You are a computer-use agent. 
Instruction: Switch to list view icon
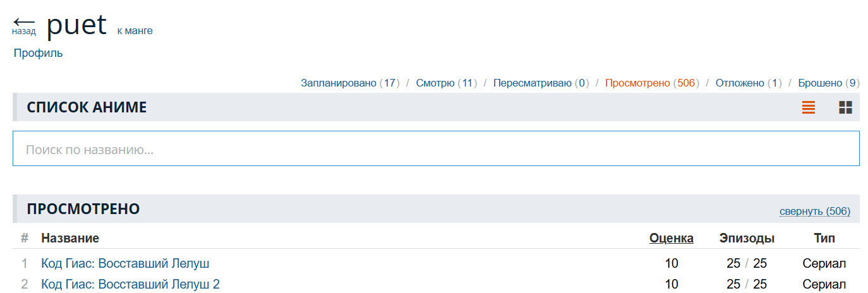pyautogui.click(x=809, y=107)
